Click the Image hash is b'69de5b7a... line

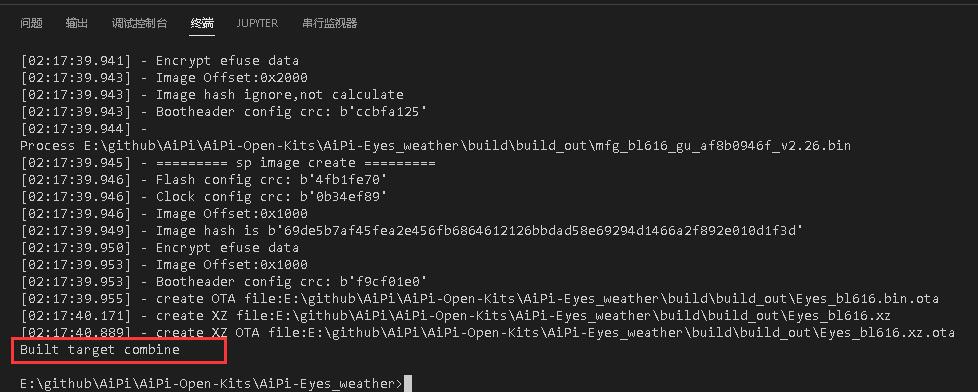coord(411,231)
